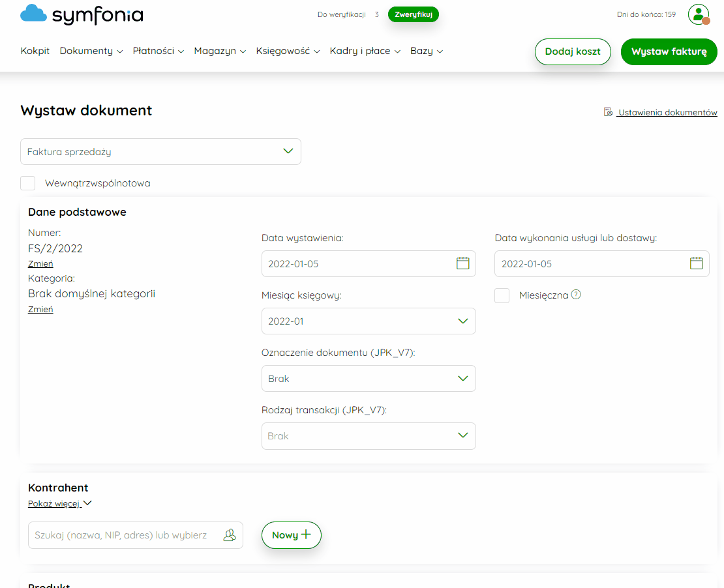The height and width of the screenshot is (588, 724).
Task: Click the Data wystawienia date field
Action: (x=369, y=263)
